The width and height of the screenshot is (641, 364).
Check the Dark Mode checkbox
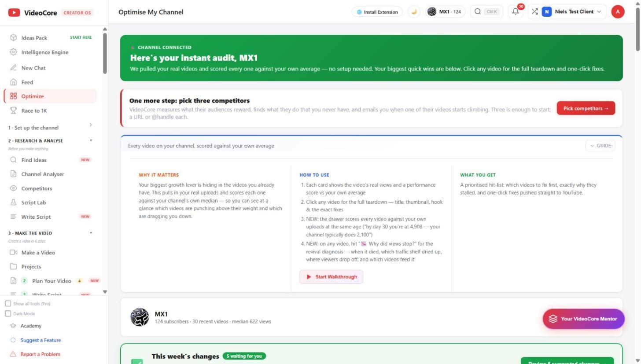tap(8, 314)
